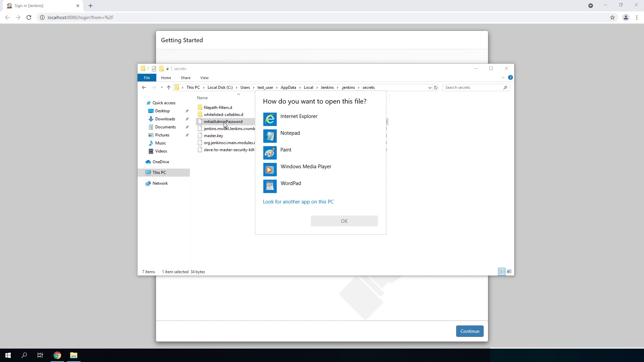The width and height of the screenshot is (644, 362).
Task: Click the Search secrets input field
Action: coord(473,87)
